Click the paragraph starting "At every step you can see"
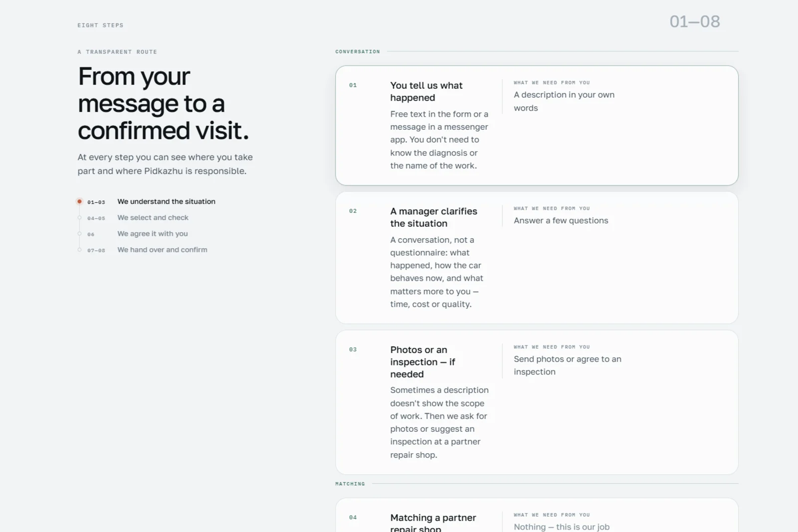The height and width of the screenshot is (532, 798). pos(165,164)
